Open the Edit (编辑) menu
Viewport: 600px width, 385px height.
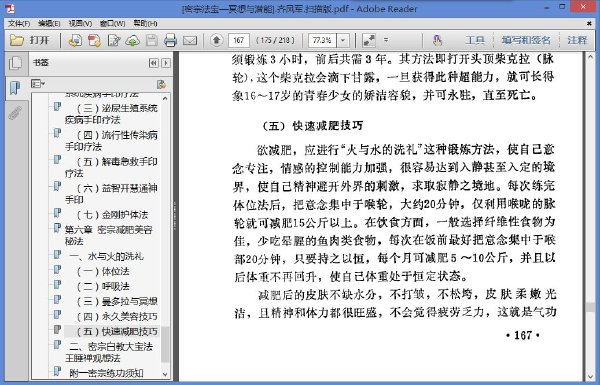click(49, 23)
